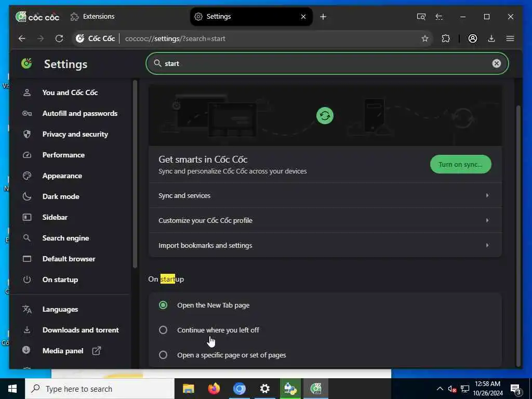
Task: Click the taskbar clock and date
Action: pyautogui.click(x=487, y=389)
